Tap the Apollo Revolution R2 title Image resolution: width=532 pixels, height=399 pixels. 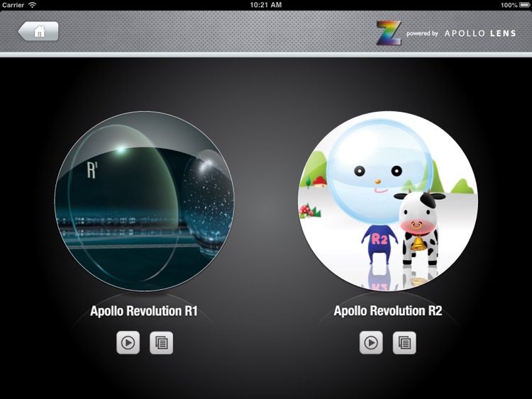click(388, 311)
